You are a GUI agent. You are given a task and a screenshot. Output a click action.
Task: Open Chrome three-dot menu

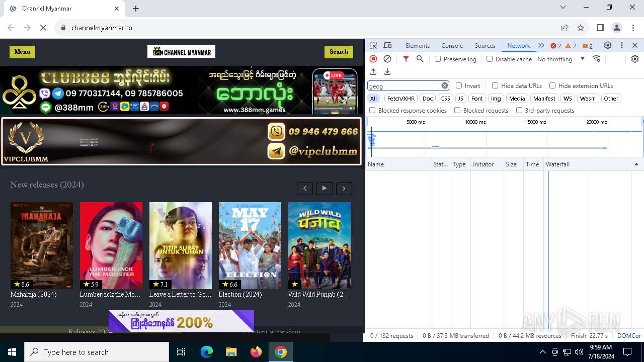click(x=632, y=28)
